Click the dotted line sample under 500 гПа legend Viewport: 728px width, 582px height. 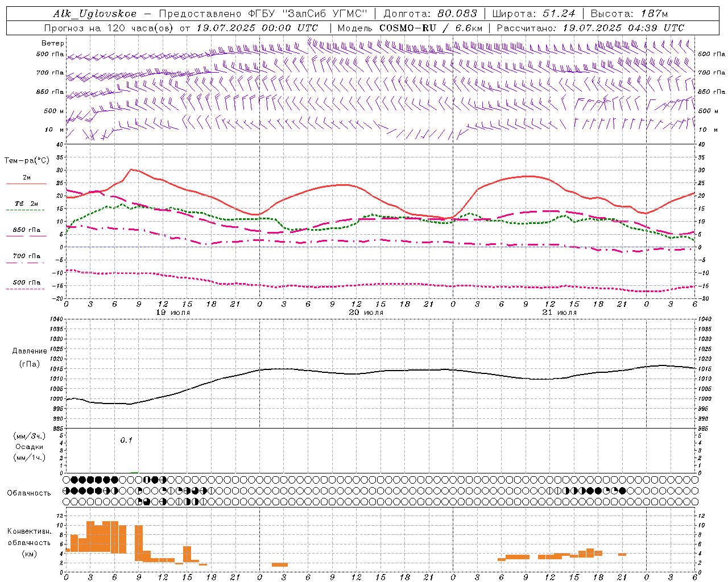[x=26, y=289]
